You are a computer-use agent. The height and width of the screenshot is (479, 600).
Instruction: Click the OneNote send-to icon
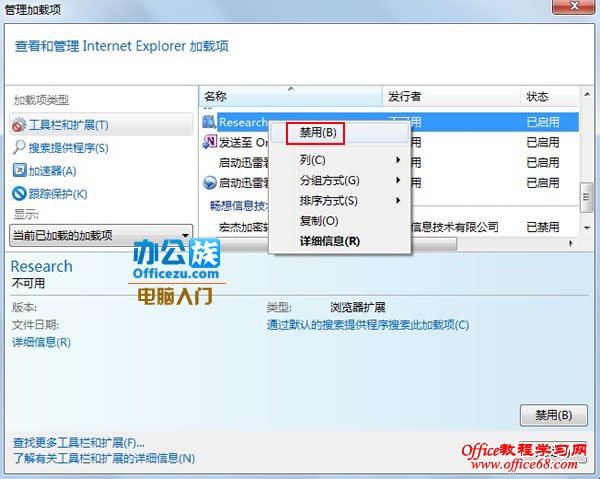210,142
